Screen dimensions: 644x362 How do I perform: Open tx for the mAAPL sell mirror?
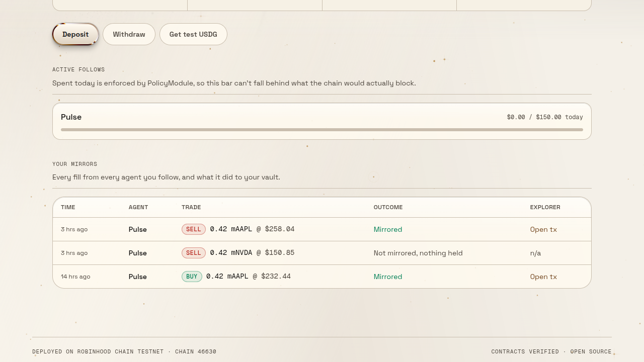543,229
